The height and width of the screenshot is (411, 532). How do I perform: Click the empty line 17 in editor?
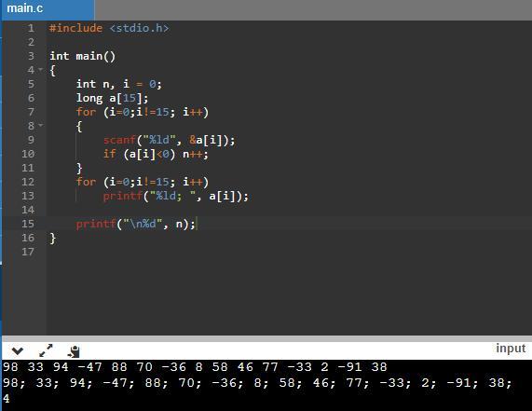click(x=289, y=252)
